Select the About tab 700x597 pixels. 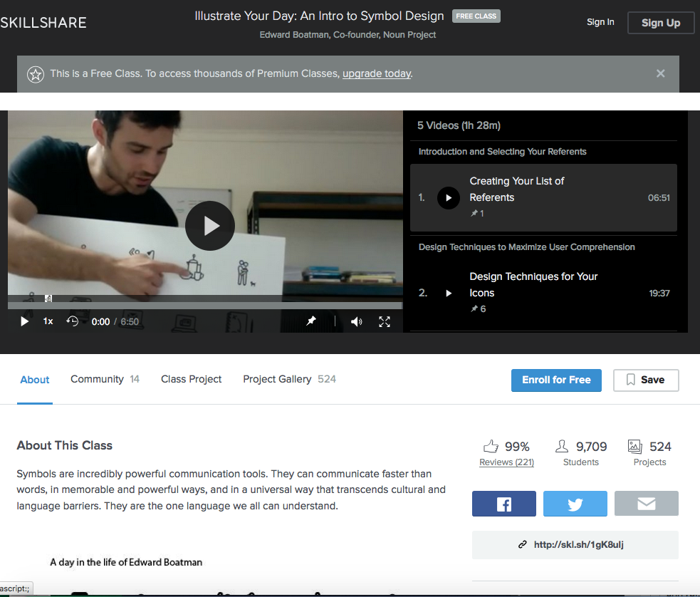click(x=35, y=380)
